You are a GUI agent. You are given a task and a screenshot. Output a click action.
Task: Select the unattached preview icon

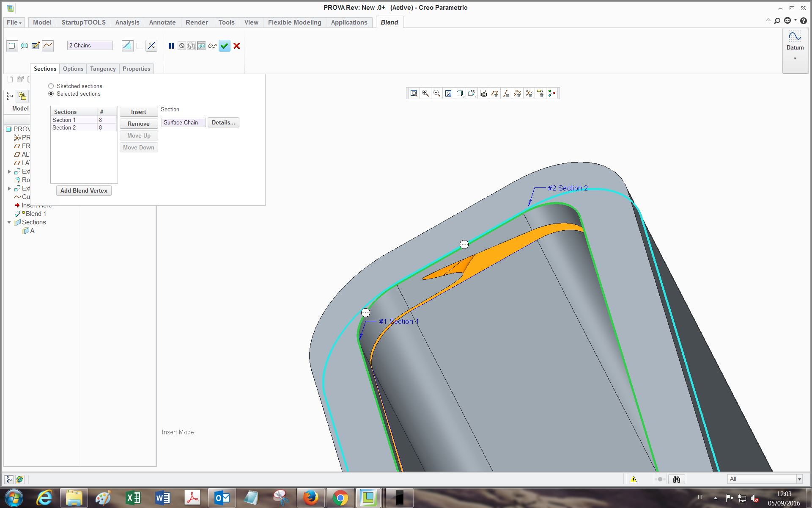[x=192, y=46]
